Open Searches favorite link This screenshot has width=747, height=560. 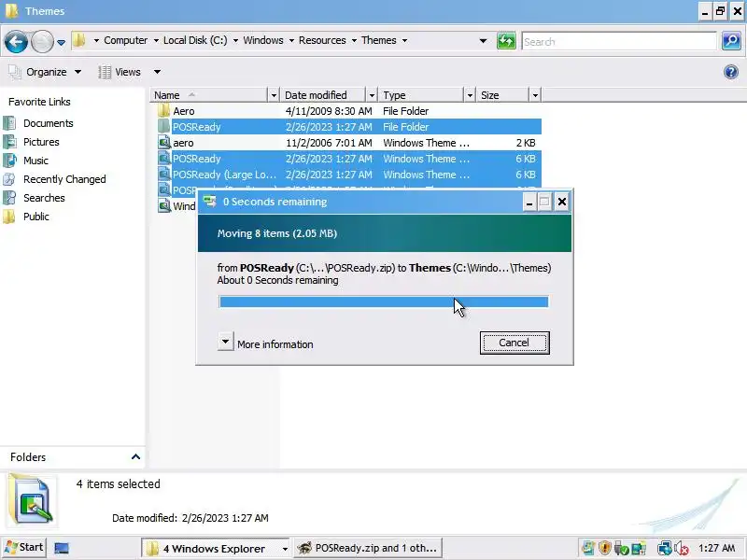44,198
